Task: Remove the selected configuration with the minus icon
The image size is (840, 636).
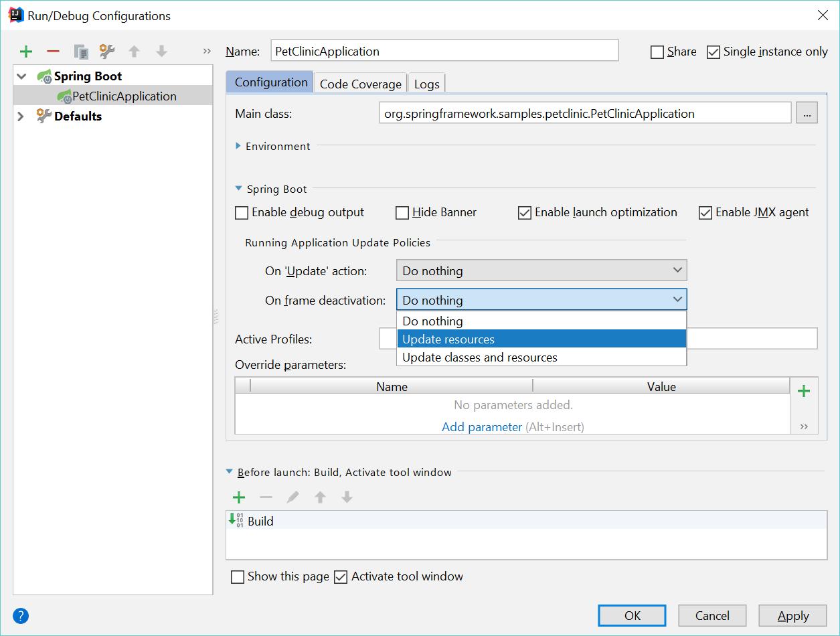Action: pyautogui.click(x=53, y=52)
